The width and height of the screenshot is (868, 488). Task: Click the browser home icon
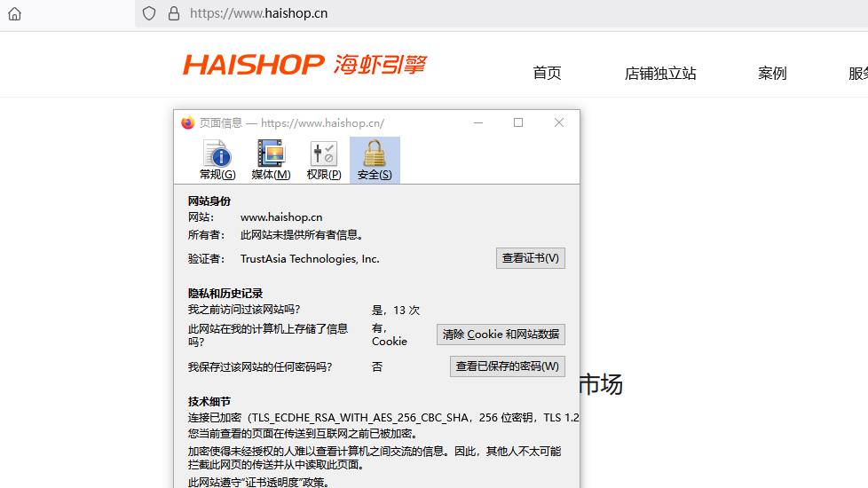coord(15,13)
